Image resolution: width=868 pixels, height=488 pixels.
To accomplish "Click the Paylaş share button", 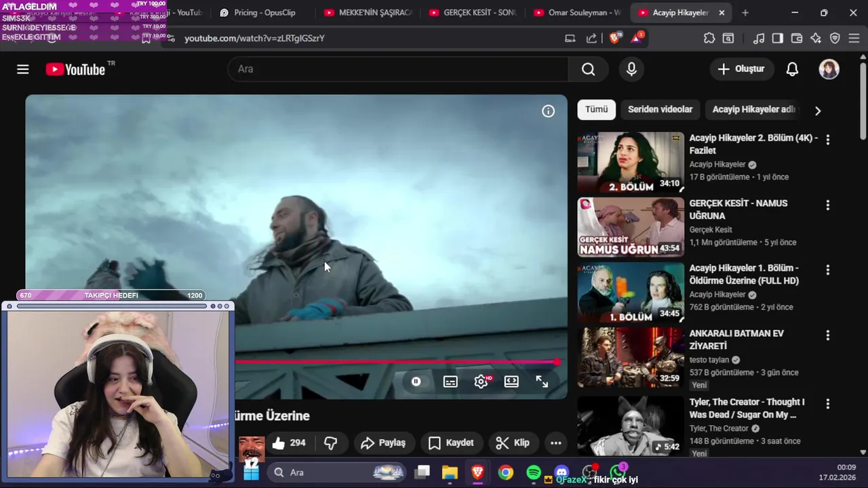I will pos(383,443).
